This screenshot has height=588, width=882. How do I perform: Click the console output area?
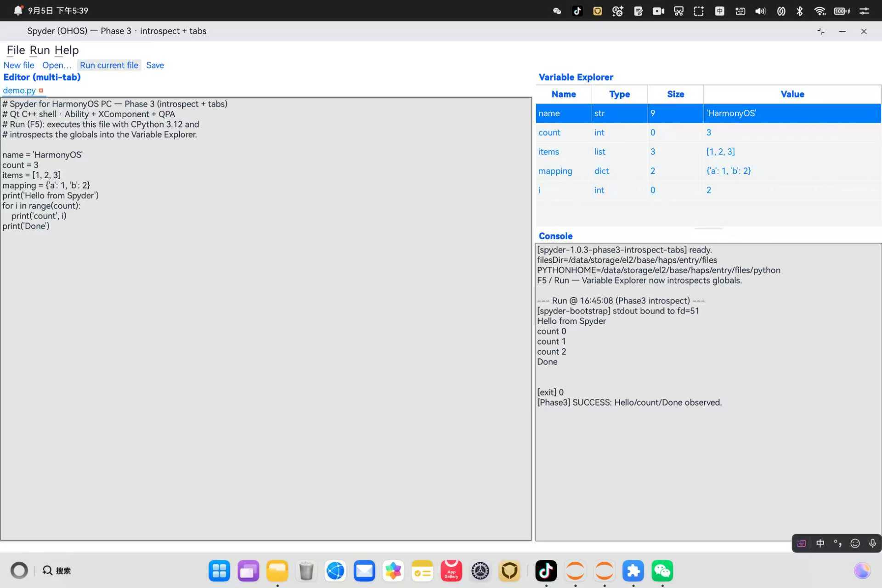[708, 392]
